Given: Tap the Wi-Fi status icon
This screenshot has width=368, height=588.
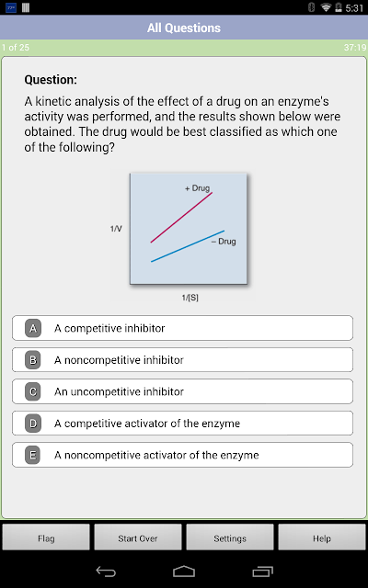Looking at the screenshot, I should point(326,7).
